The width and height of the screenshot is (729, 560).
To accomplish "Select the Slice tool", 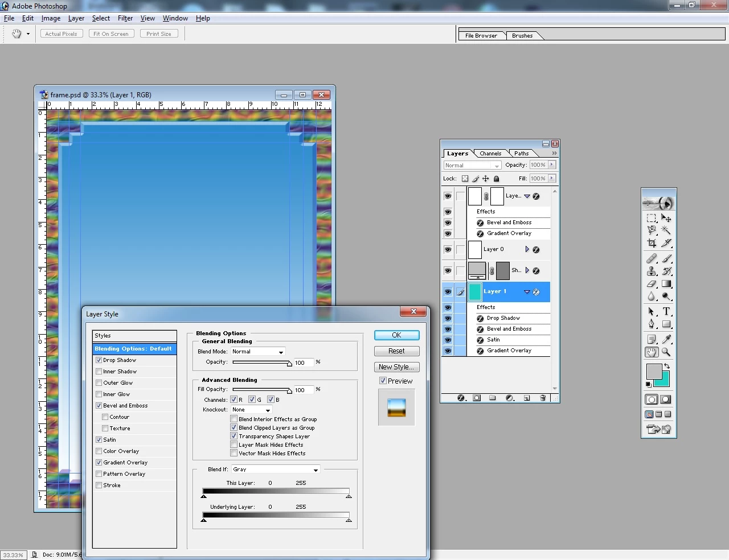I will (x=666, y=243).
